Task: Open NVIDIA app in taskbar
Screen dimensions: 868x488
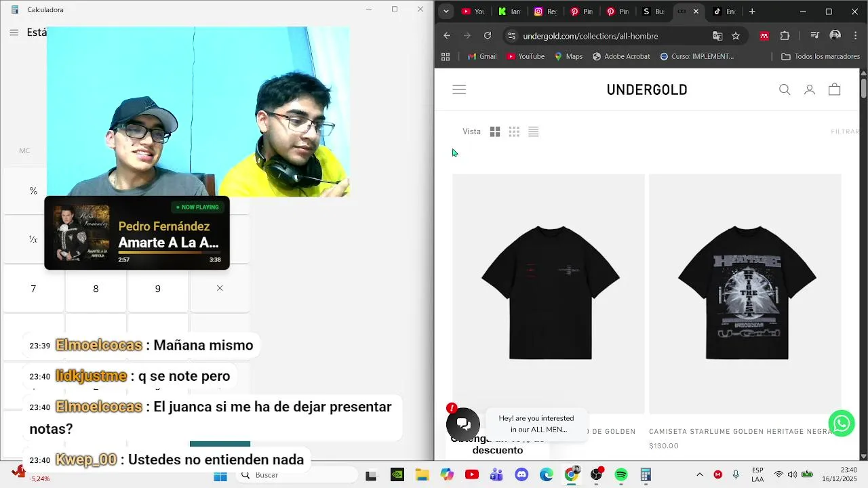Action: [x=397, y=475]
